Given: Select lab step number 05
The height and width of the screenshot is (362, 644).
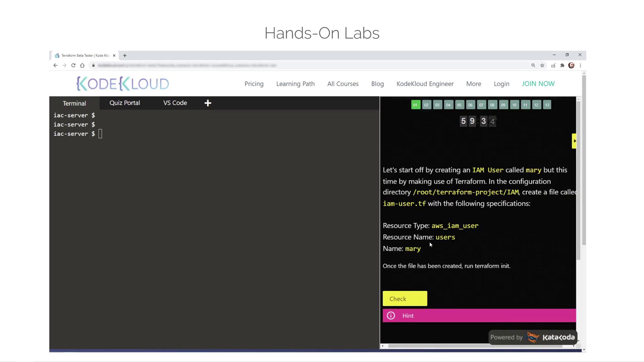Looking at the screenshot, I should 459,105.
